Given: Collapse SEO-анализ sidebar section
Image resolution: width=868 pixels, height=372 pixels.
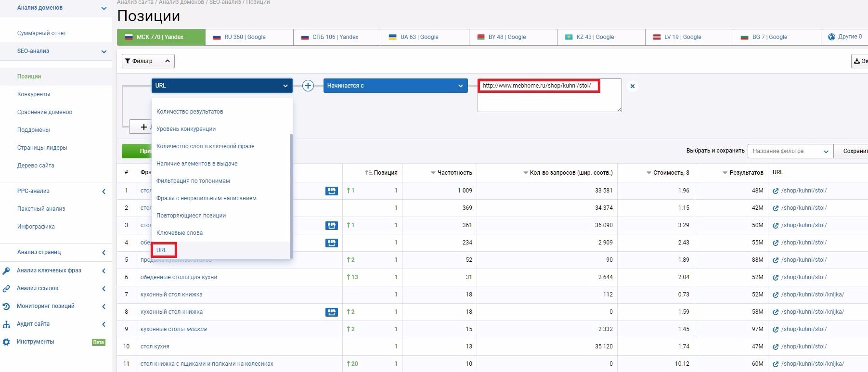Looking at the screenshot, I should click(x=104, y=51).
